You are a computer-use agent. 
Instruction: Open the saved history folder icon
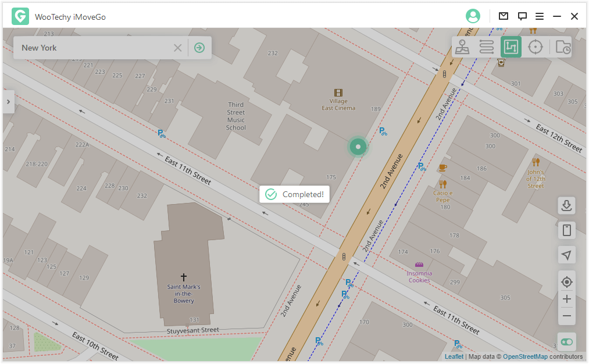point(562,47)
